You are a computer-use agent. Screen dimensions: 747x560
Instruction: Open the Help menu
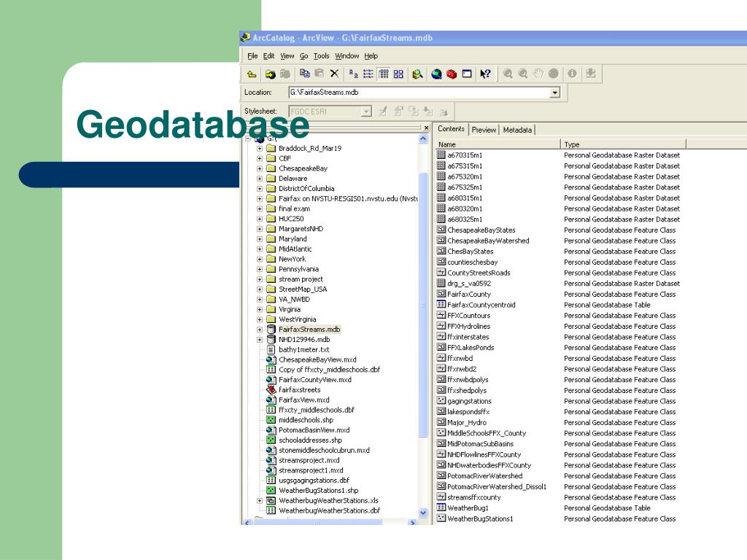371,56
